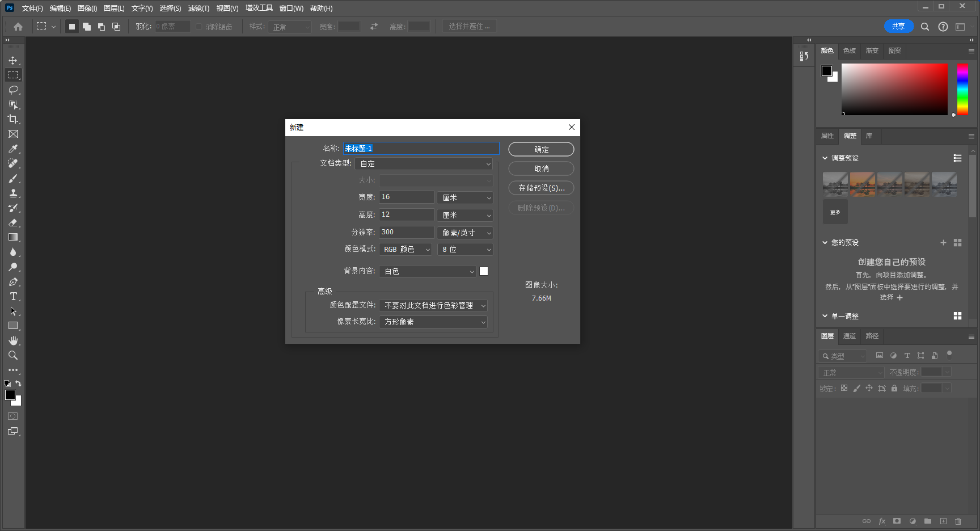Open the 文件(F) menu
The height and width of the screenshot is (531, 980).
(x=32, y=9)
